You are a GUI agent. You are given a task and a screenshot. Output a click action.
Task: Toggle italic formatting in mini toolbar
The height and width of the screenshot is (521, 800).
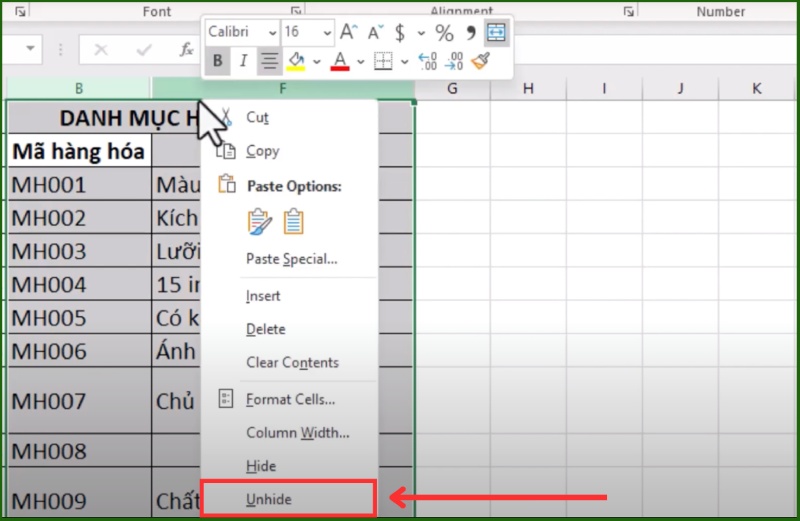click(243, 62)
